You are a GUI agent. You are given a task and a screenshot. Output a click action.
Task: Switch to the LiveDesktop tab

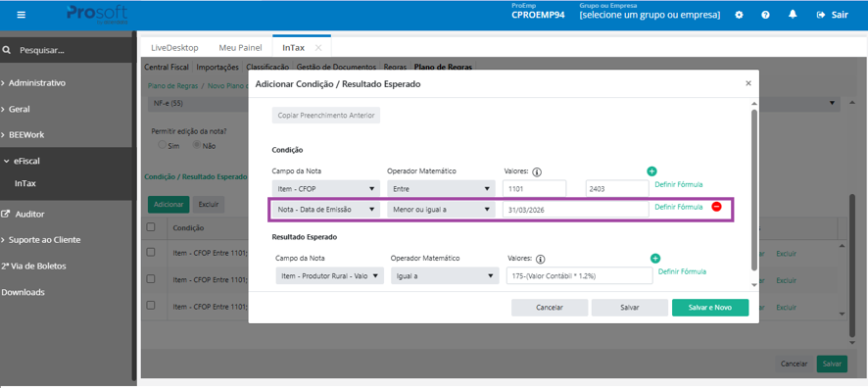coord(174,48)
